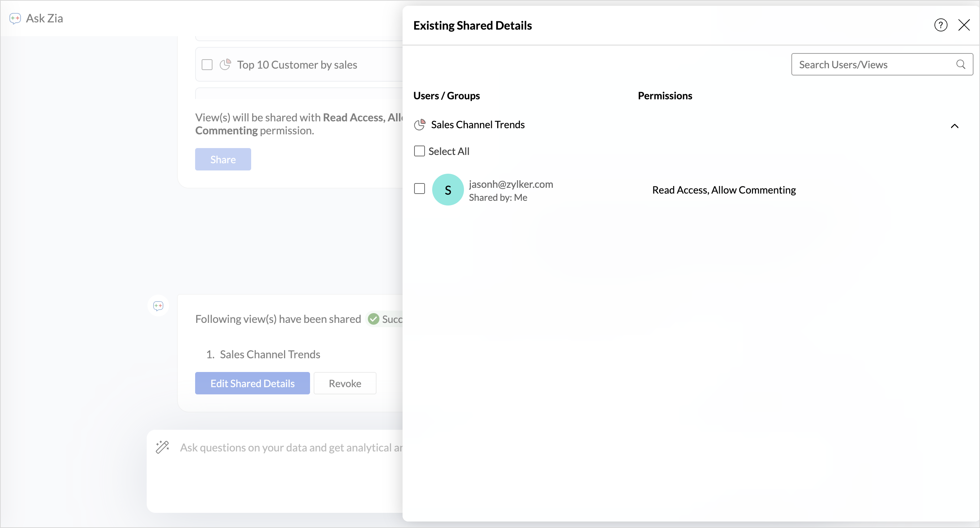Click the Read Access, Allow Commenting permission
980x528 pixels.
[723, 190]
